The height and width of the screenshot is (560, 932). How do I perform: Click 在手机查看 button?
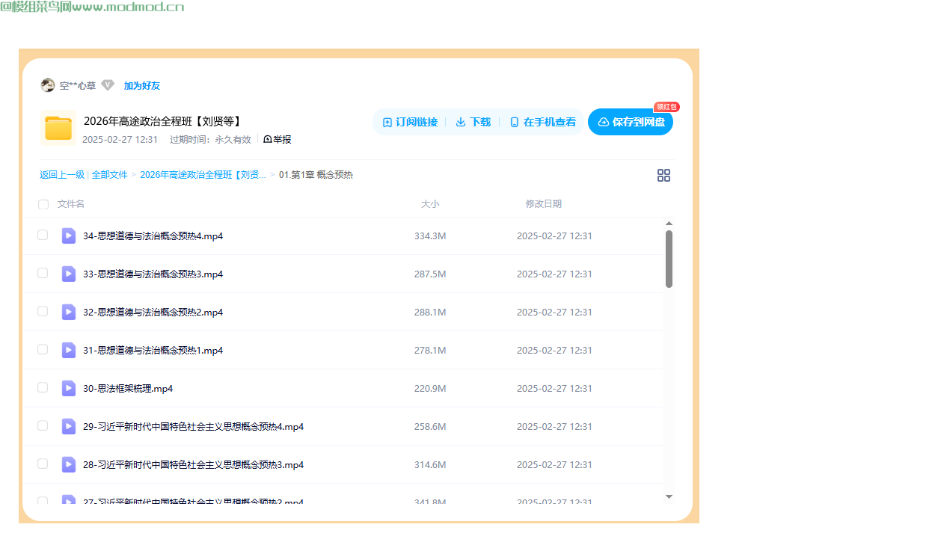coord(543,122)
